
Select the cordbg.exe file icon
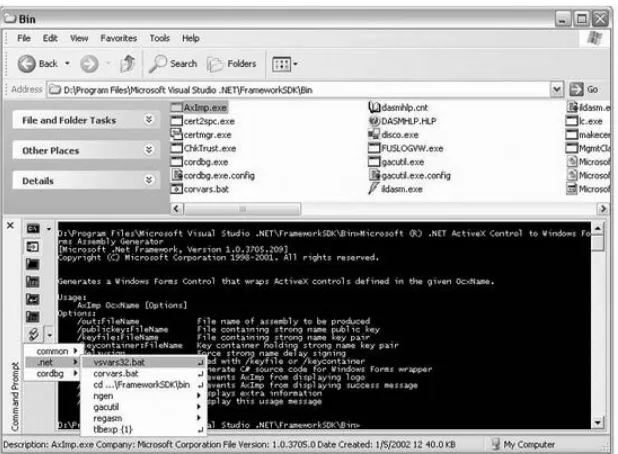pyautogui.click(x=177, y=162)
